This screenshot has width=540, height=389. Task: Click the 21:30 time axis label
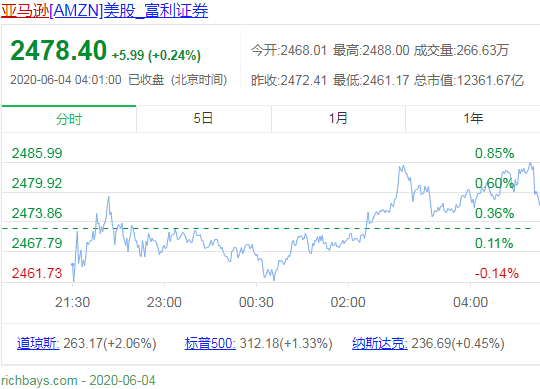click(x=72, y=302)
